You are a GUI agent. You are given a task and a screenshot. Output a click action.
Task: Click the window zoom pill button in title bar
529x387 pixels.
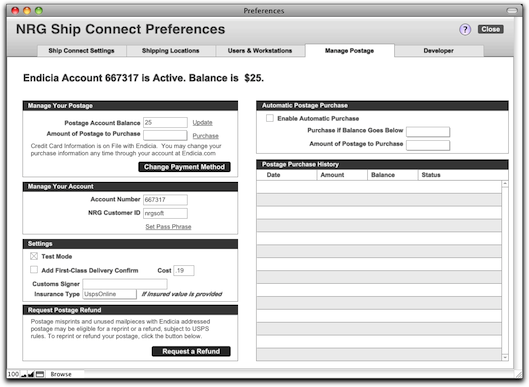512,11
